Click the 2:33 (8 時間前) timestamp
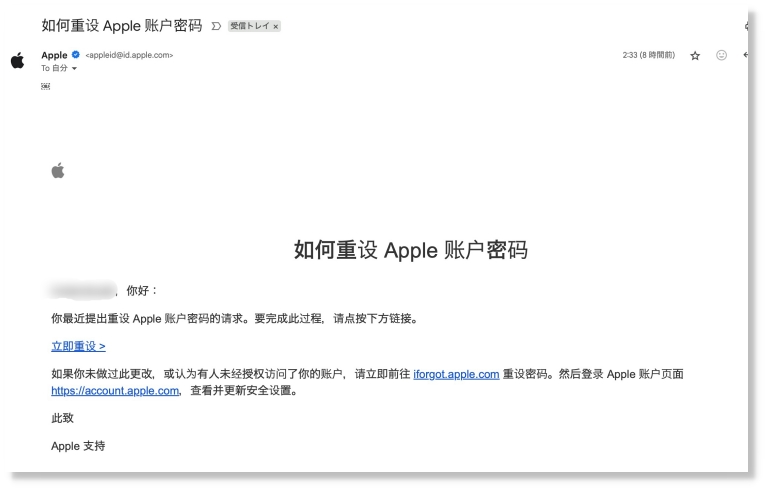This screenshot has height=489, width=765. 648,55
